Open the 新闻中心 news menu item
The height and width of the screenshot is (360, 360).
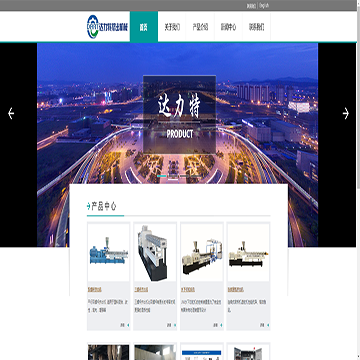coord(228,27)
